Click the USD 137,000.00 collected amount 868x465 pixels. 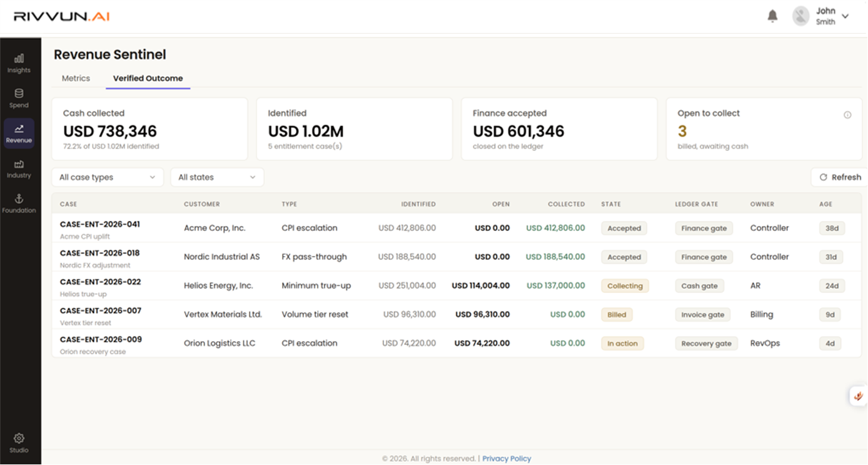point(555,285)
